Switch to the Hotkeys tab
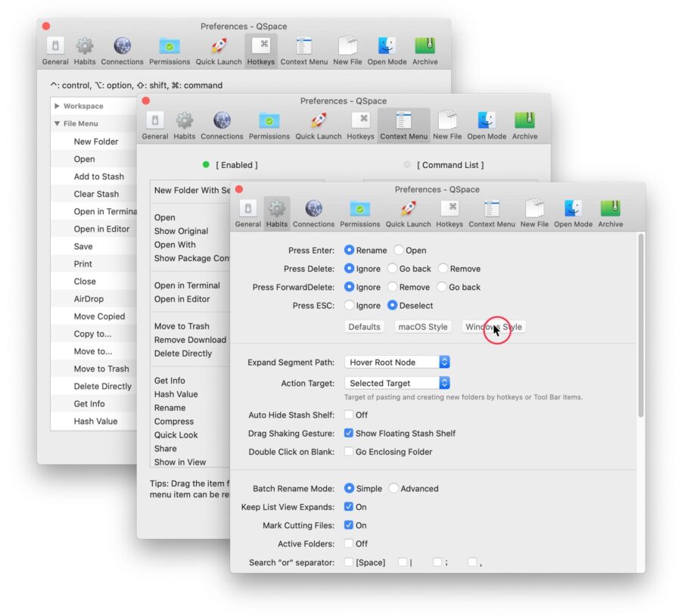This screenshot has height=616, width=681. pos(261,48)
